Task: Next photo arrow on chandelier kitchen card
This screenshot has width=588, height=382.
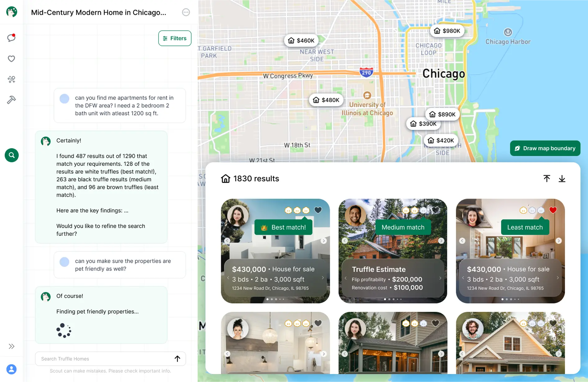Action: point(324,354)
